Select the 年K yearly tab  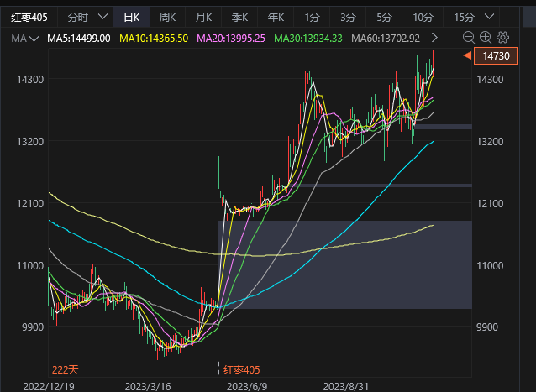(x=276, y=17)
